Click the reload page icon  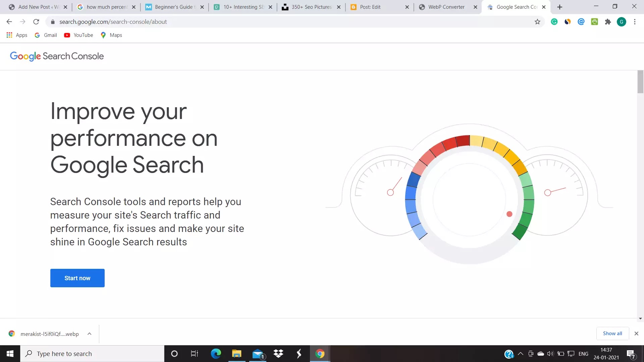(x=36, y=22)
